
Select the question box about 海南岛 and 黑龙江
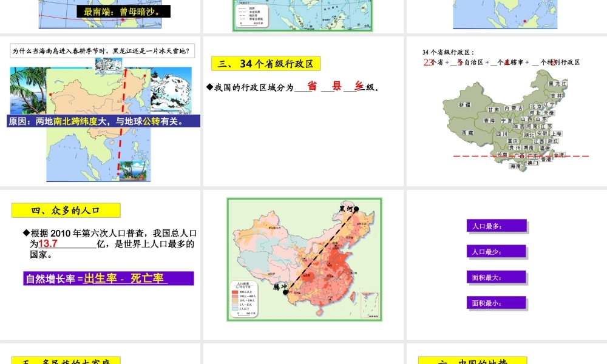[102, 51]
